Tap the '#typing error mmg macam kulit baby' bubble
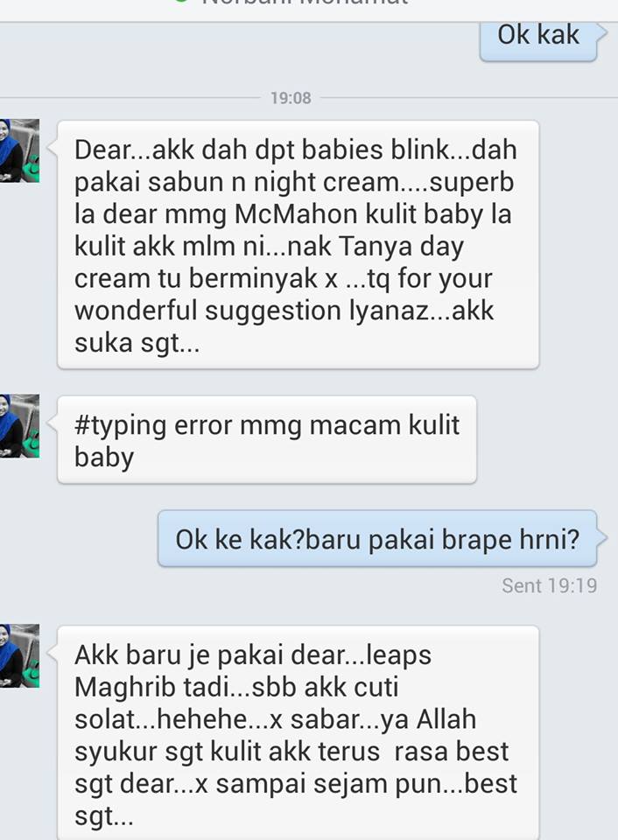618x840 pixels. (x=267, y=439)
